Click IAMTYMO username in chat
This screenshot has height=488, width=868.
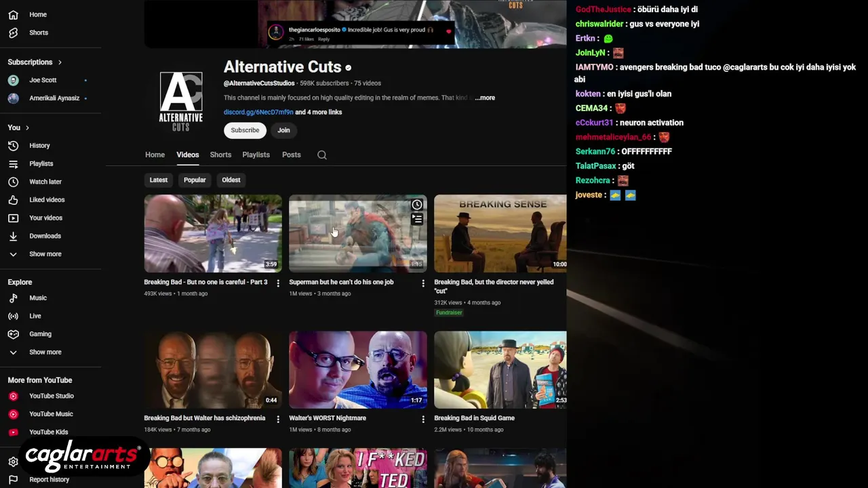tap(594, 67)
